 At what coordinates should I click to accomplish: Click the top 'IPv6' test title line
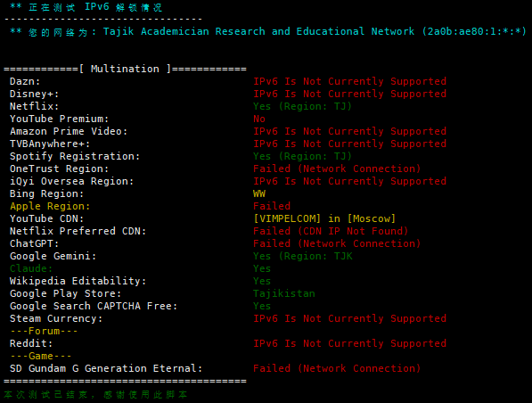pyautogui.click(x=86, y=7)
